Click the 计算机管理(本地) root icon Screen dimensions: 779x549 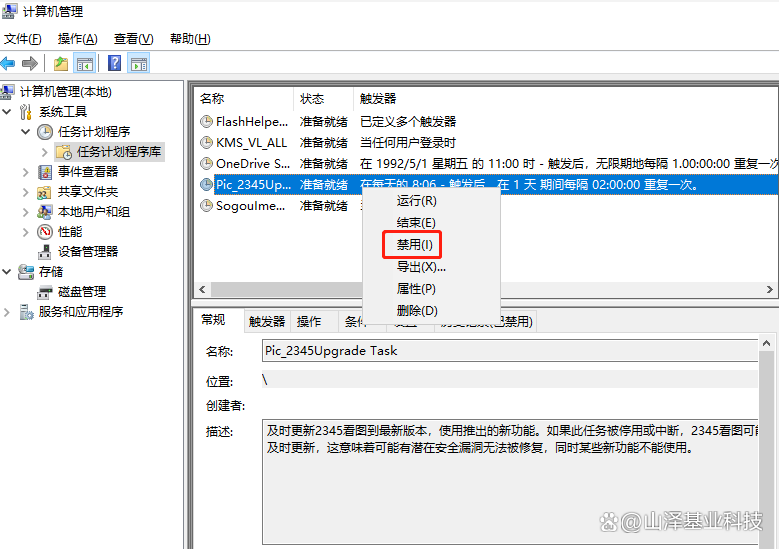point(7,92)
